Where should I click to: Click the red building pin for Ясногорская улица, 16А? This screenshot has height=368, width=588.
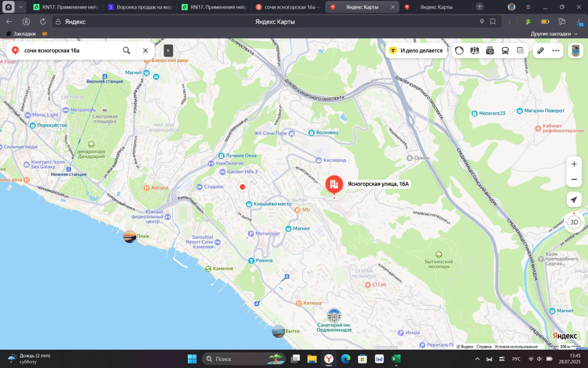tap(334, 184)
